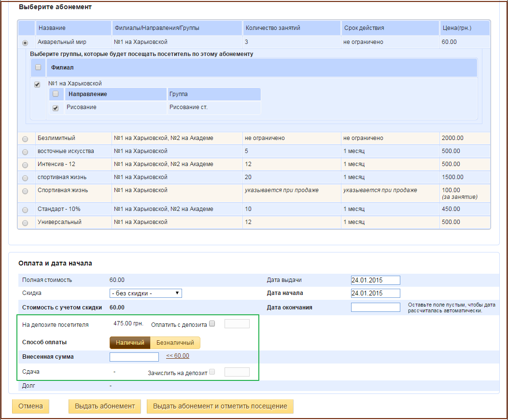Pick the Спортивная жизнь 100.00 per-lesson radio

tap(25, 191)
